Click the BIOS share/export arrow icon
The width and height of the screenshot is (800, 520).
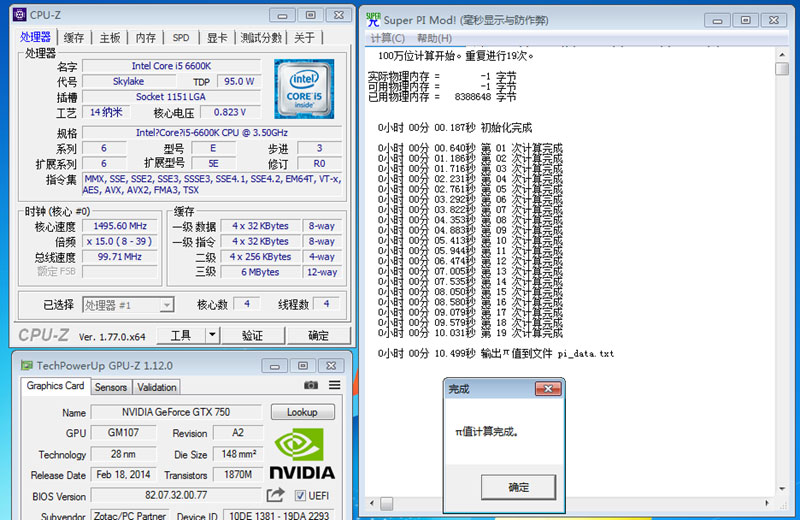[x=276, y=494]
